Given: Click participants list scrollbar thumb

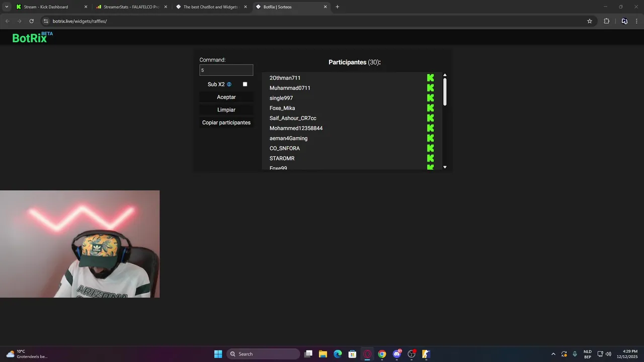Looking at the screenshot, I should click(445, 92).
